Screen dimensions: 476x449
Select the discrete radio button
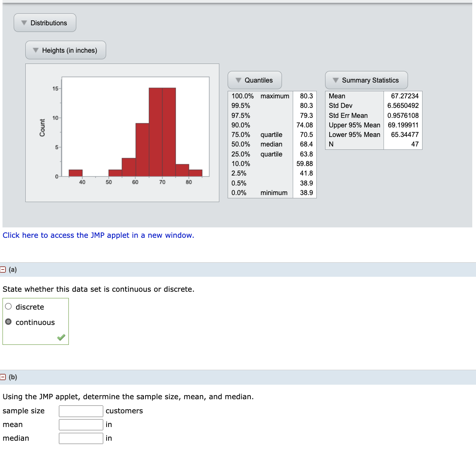(x=8, y=306)
